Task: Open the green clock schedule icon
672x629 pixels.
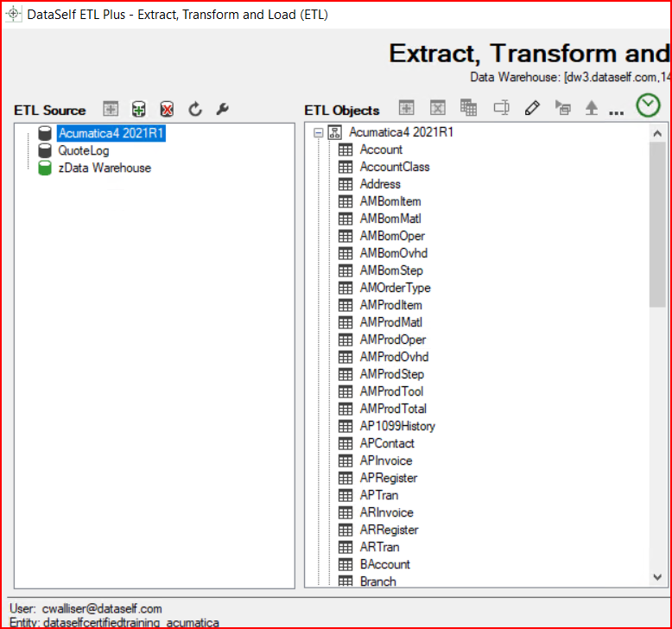Action: 648,105
